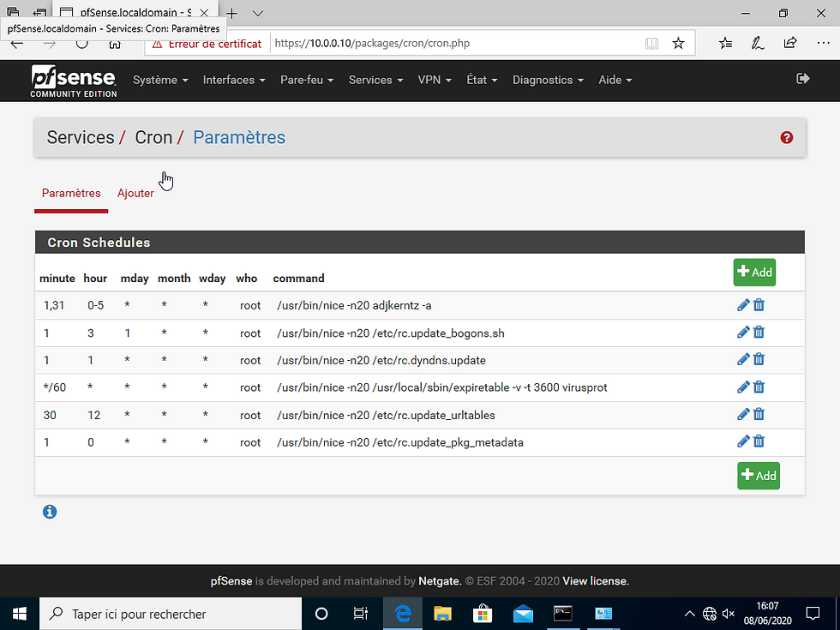This screenshot has height=630, width=840.
Task: Click the top green Add button
Action: [754, 273]
